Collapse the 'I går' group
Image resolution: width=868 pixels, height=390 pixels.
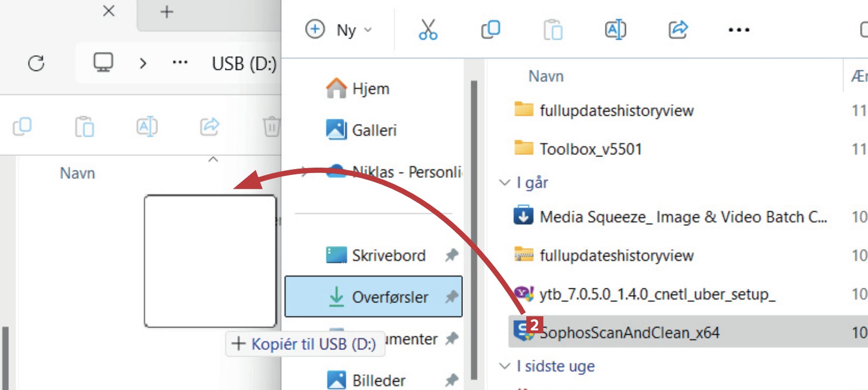click(504, 182)
